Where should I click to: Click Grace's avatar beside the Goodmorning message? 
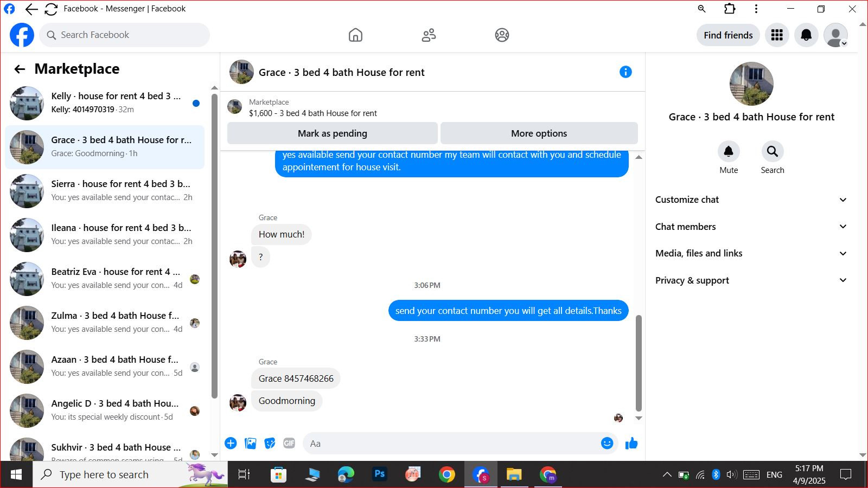[x=238, y=402]
